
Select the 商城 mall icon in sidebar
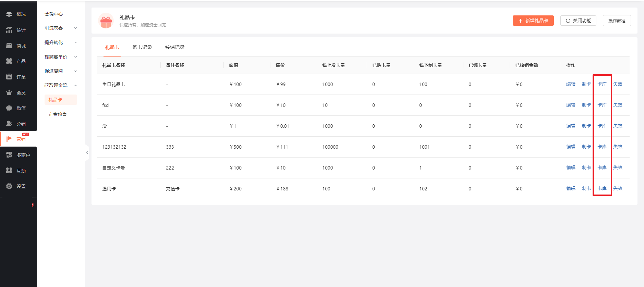click(x=9, y=46)
